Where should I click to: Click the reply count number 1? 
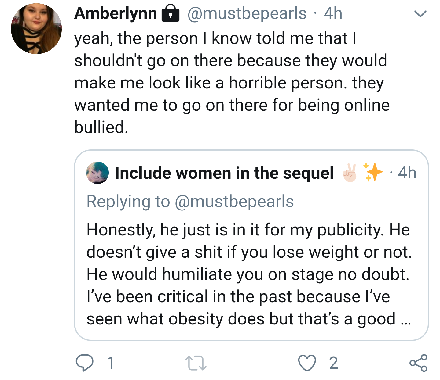[111, 363]
